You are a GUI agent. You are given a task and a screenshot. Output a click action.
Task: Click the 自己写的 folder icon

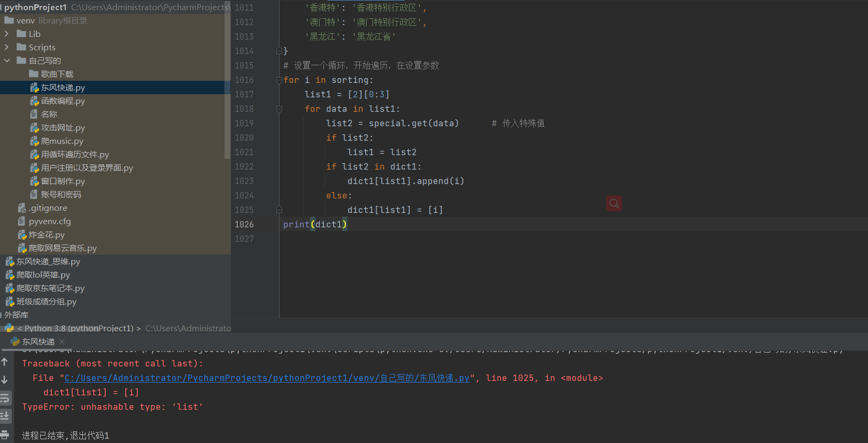coord(21,60)
